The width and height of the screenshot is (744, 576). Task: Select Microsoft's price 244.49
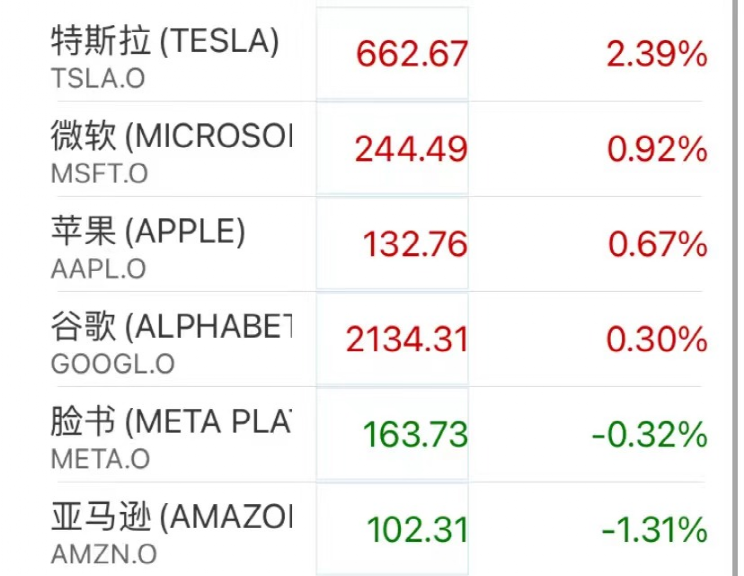pos(411,149)
